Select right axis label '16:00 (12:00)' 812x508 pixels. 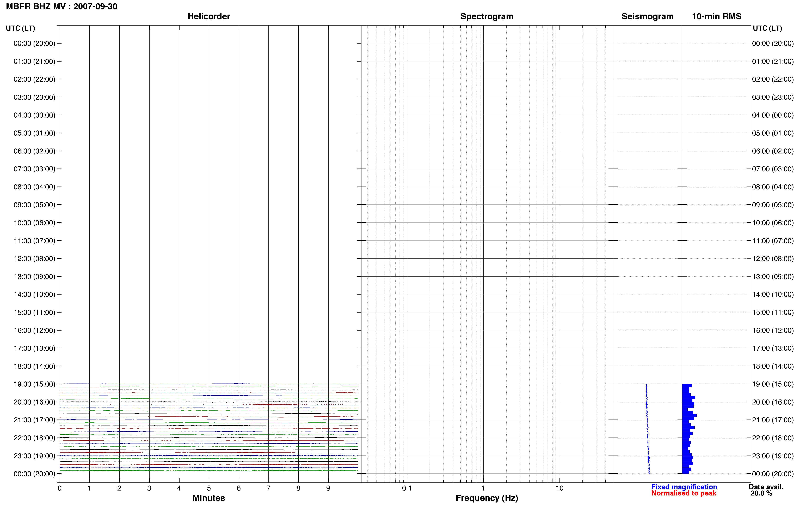[x=773, y=330]
